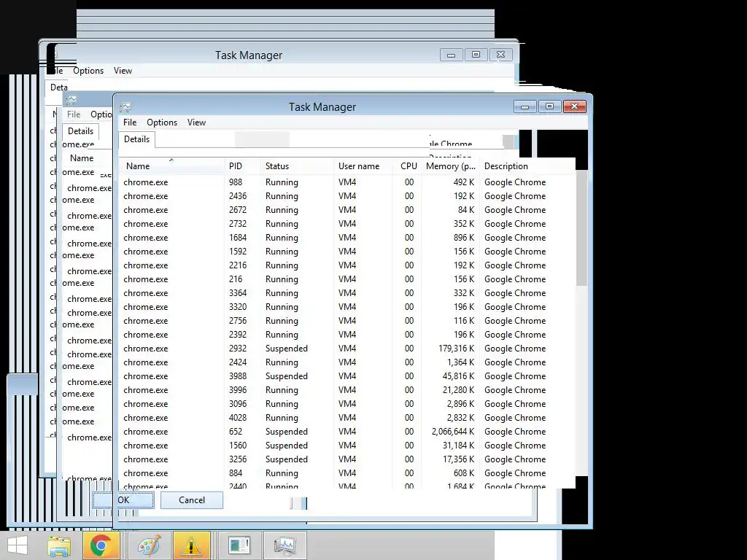Sort by the Memory column header
The width and height of the screenshot is (747, 560).
pos(451,166)
